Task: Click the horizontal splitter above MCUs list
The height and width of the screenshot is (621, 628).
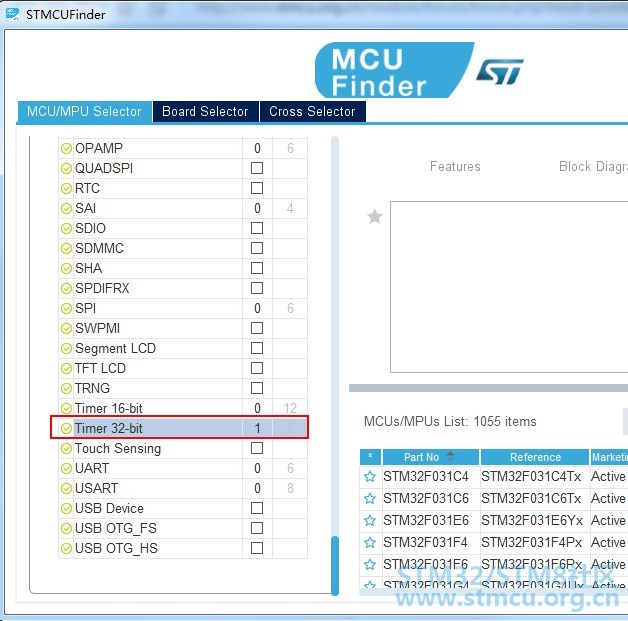Action: [488, 388]
